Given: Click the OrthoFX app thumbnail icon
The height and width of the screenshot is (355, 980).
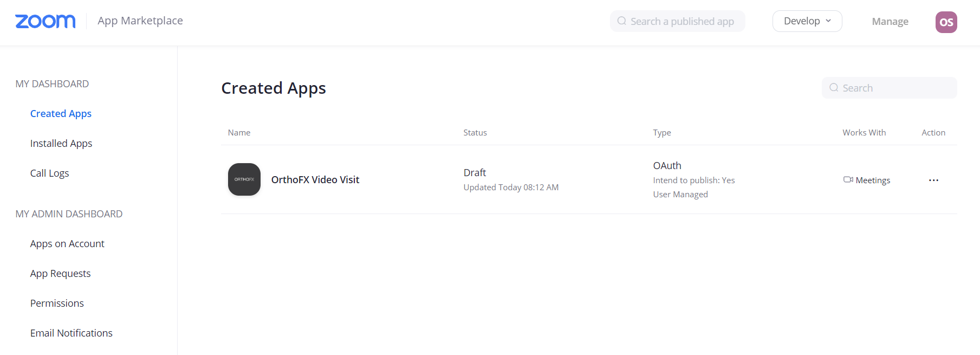Looking at the screenshot, I should point(244,179).
